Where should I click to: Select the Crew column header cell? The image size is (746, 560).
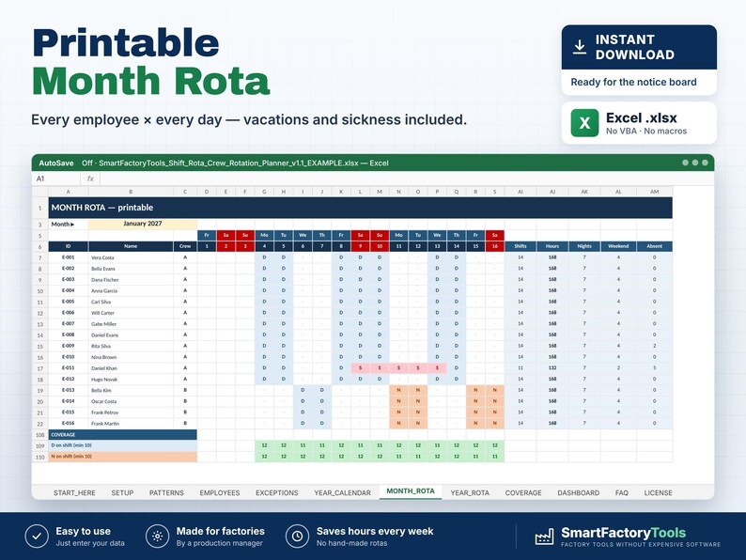[x=185, y=246]
